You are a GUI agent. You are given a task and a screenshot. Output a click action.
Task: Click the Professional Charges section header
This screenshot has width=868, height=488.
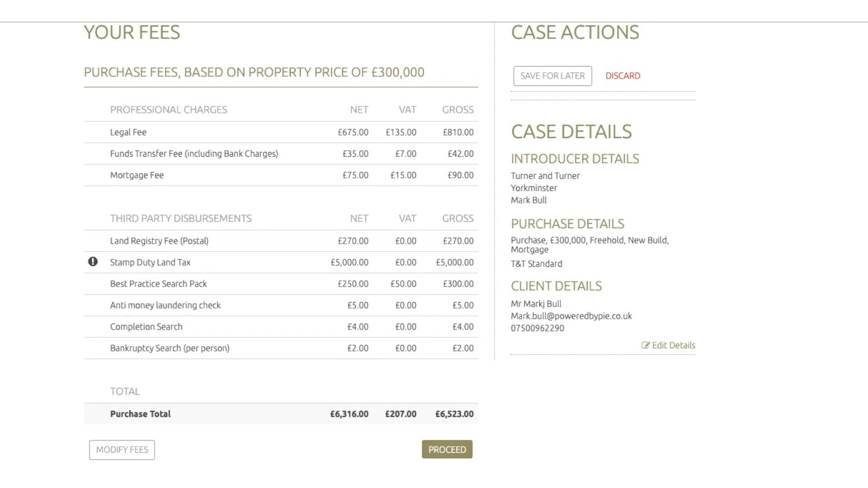pos(169,110)
